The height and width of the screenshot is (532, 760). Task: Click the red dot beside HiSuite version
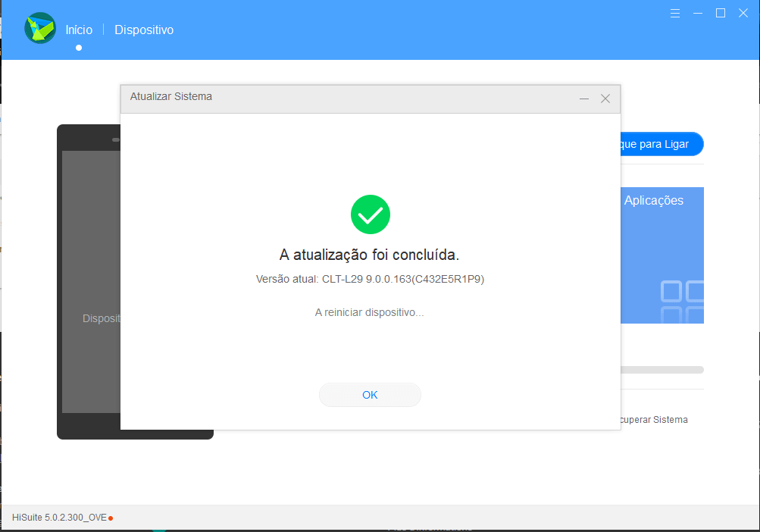pos(111,518)
